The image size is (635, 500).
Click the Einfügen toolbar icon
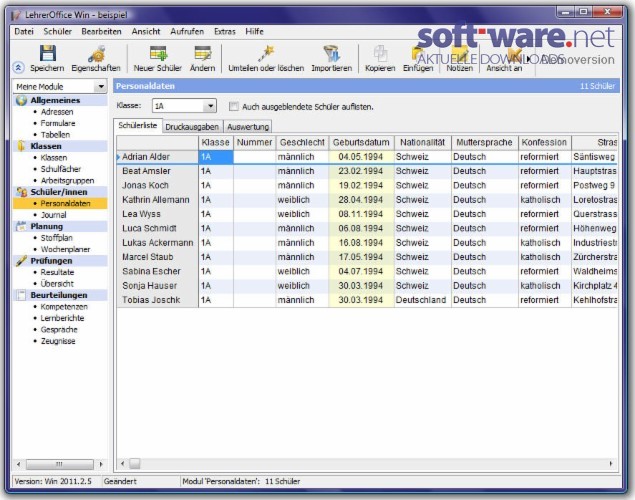pos(418,54)
